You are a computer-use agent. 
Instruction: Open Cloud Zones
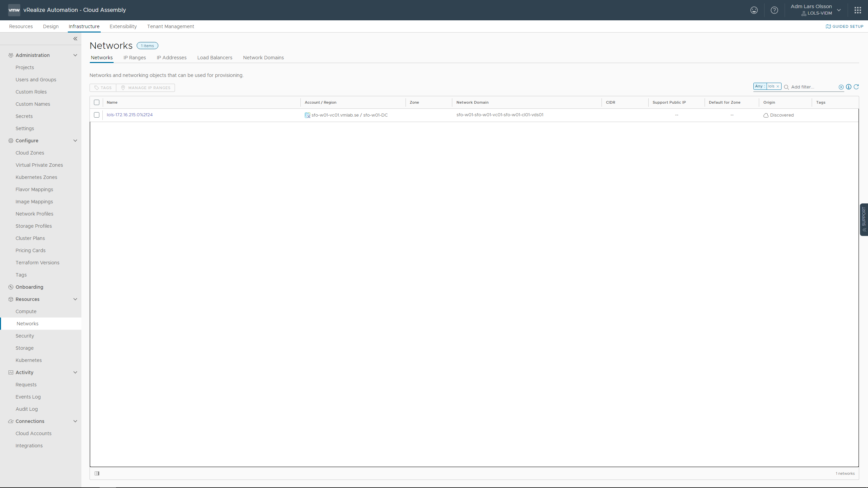(30, 153)
